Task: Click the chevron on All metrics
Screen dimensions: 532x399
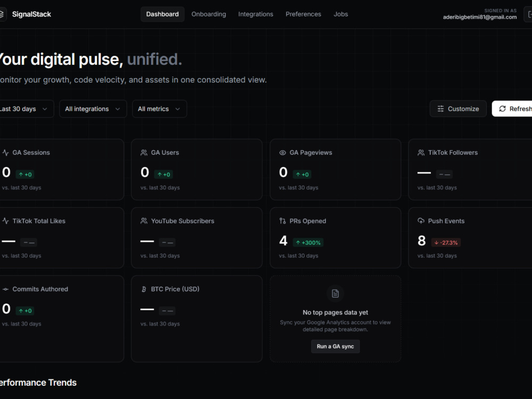Action: coord(178,109)
